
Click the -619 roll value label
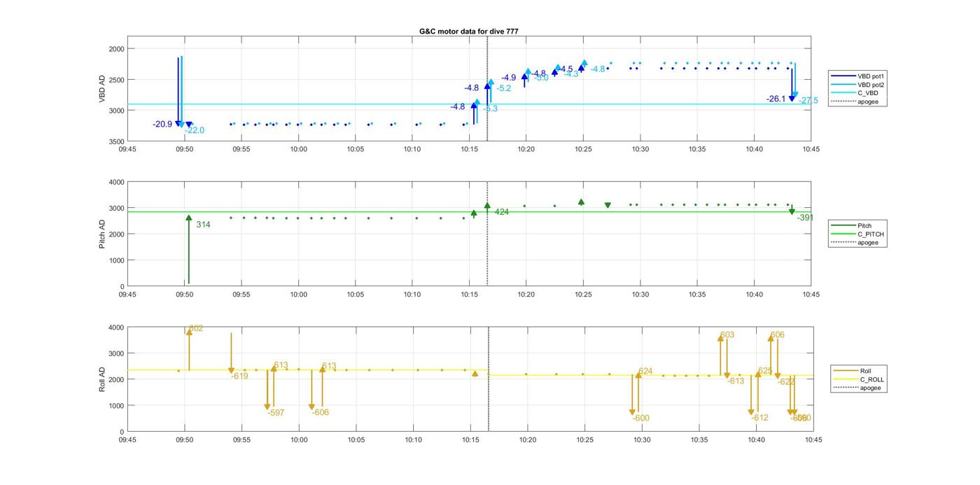click(239, 377)
